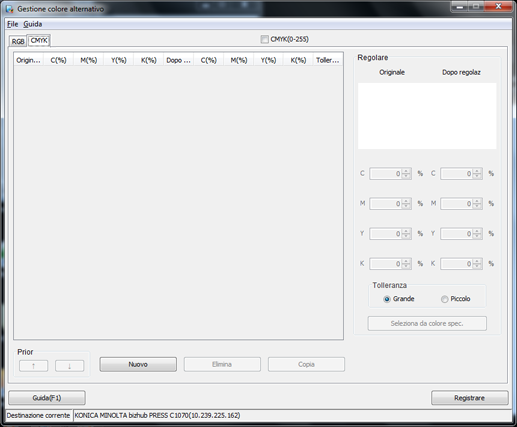Image resolution: width=517 pixels, height=427 pixels.
Task: Click Seleziona da colore spec. button
Action: click(427, 323)
